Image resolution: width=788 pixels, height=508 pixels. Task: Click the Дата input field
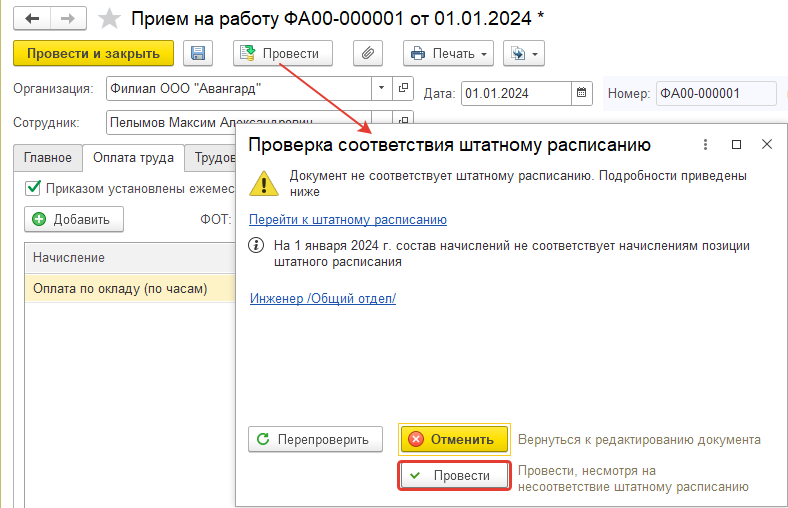coord(516,93)
